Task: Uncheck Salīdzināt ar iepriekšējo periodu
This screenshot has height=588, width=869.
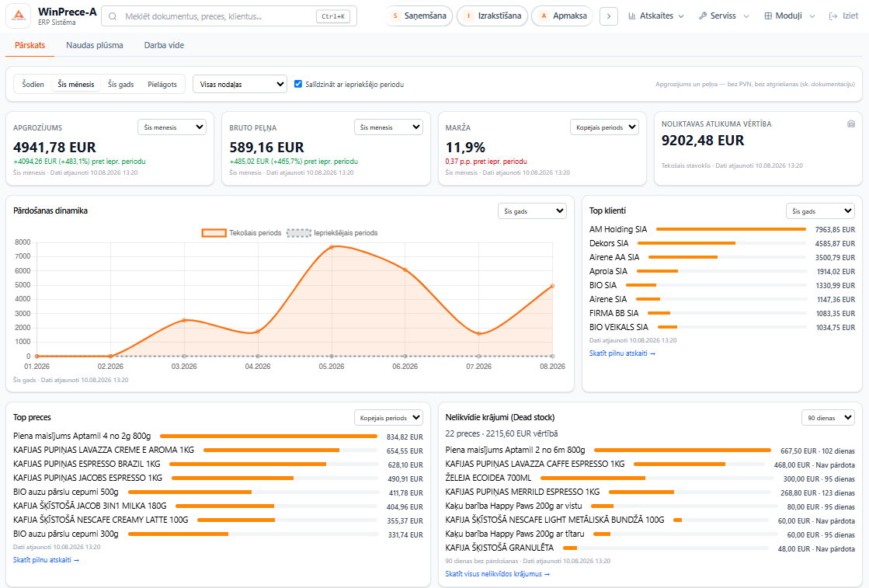Action: (298, 84)
